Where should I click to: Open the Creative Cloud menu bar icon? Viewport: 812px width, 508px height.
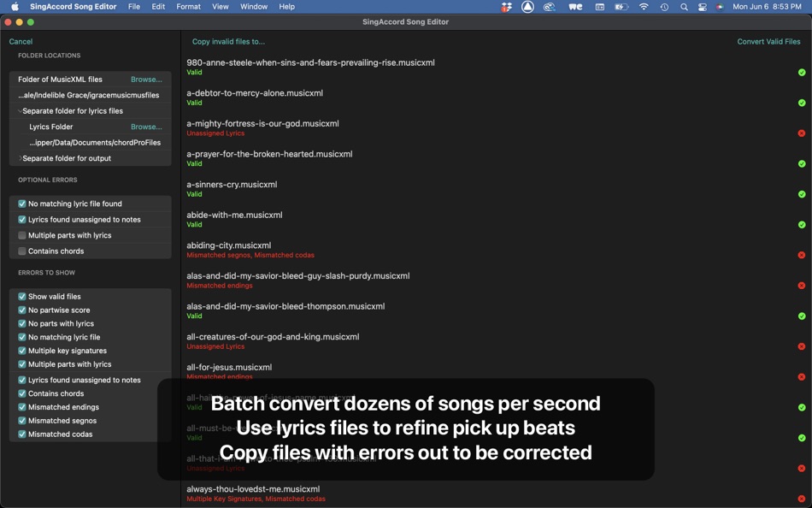click(549, 7)
